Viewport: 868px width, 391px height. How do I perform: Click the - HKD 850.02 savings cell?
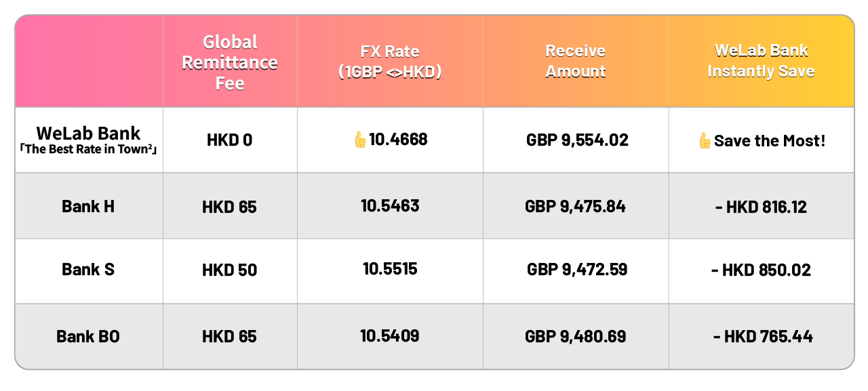(x=761, y=270)
